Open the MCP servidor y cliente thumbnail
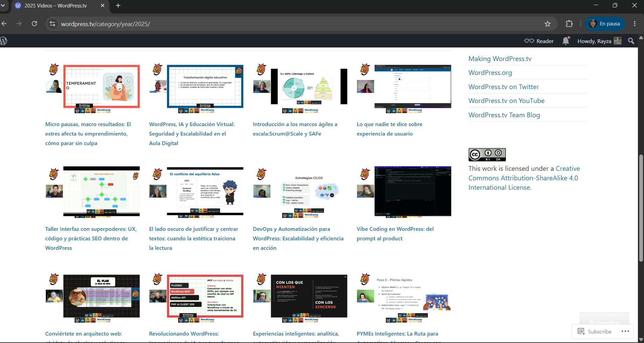The image size is (644, 343). coord(196,298)
